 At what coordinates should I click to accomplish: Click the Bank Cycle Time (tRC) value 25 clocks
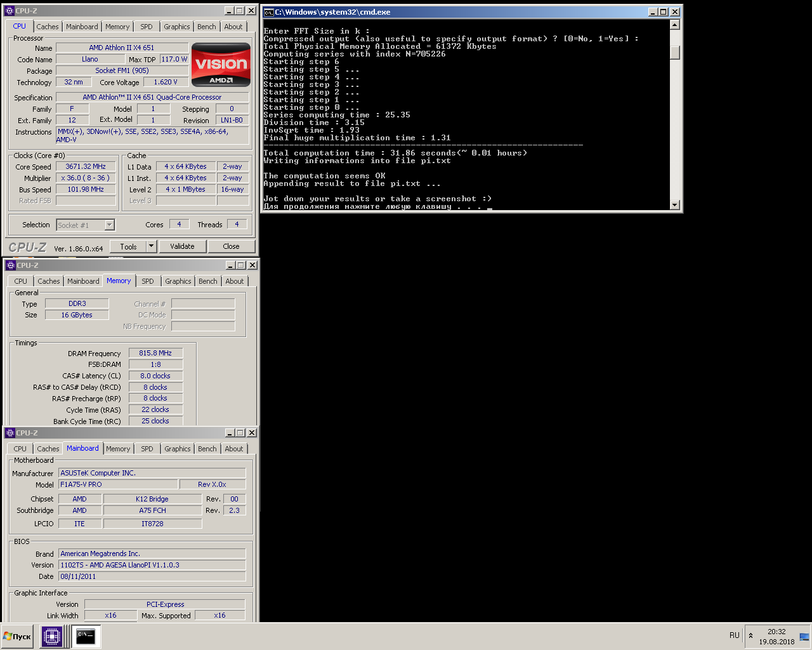coord(155,421)
